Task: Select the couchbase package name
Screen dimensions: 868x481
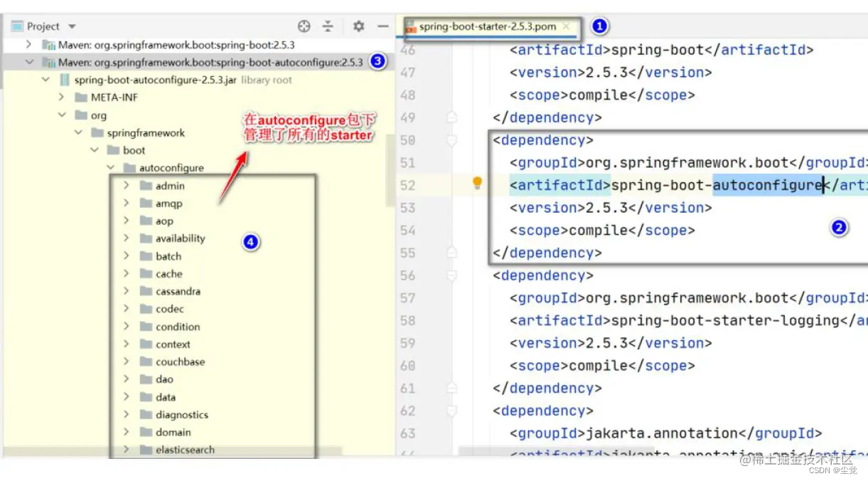Action: tap(181, 361)
